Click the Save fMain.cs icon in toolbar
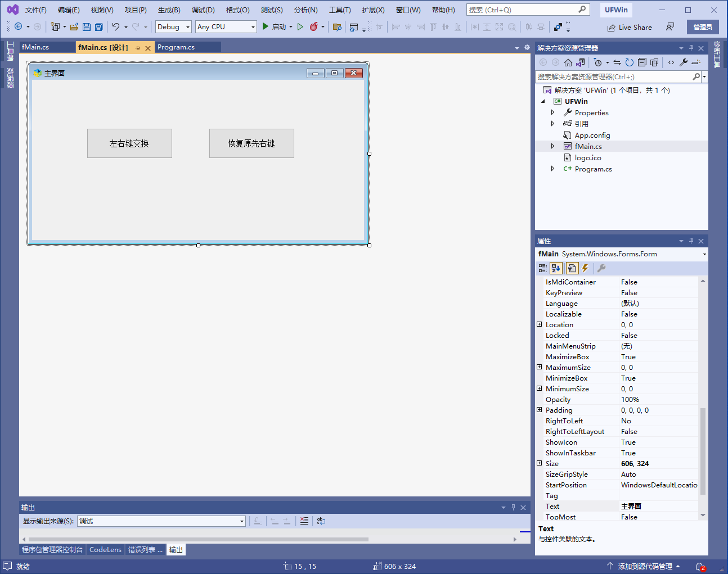Screen dimensions: 728x574 pos(87,26)
